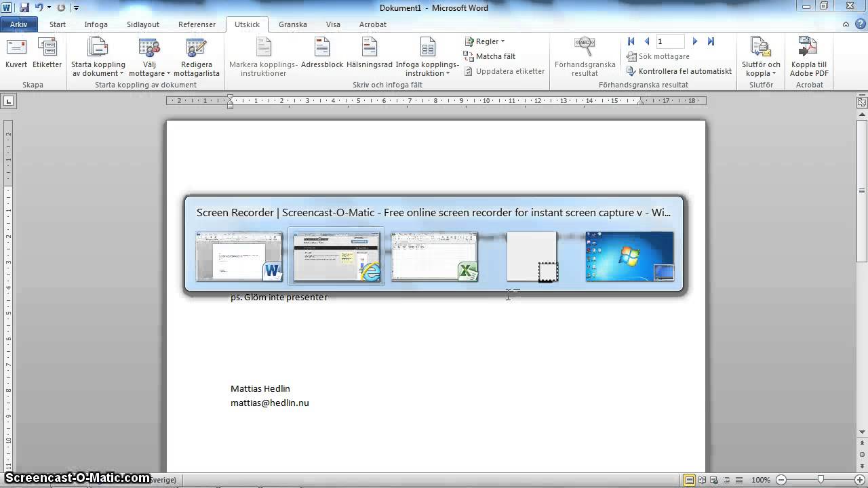Save the document from Quick Access toolbar
Screen dimensions: 868x488
(24, 7)
